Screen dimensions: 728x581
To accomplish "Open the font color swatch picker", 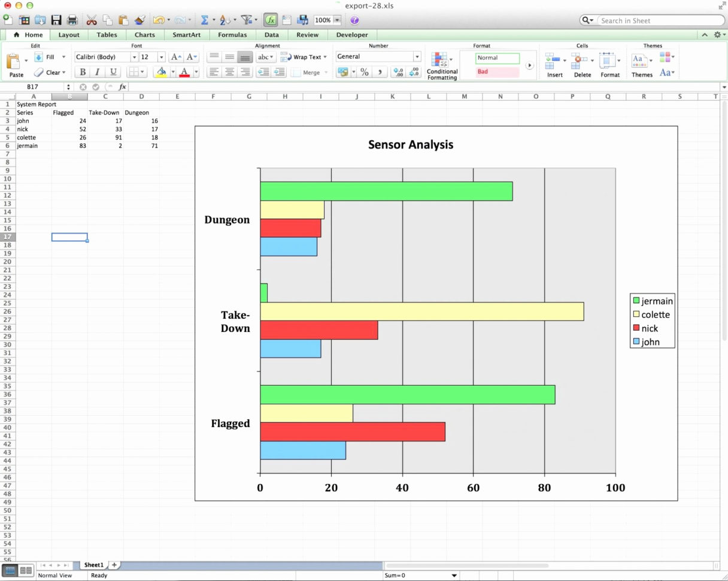I will tap(186, 72).
